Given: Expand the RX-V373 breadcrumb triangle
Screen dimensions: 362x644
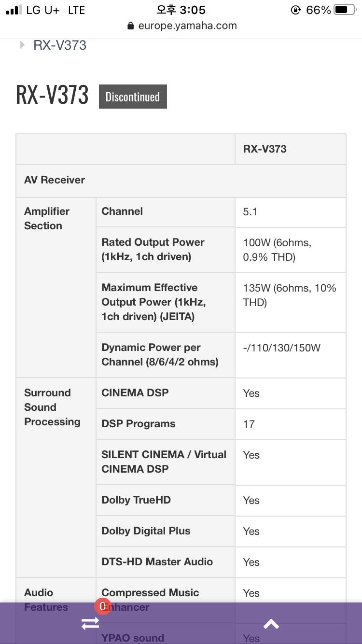Looking at the screenshot, I should [x=22, y=45].
